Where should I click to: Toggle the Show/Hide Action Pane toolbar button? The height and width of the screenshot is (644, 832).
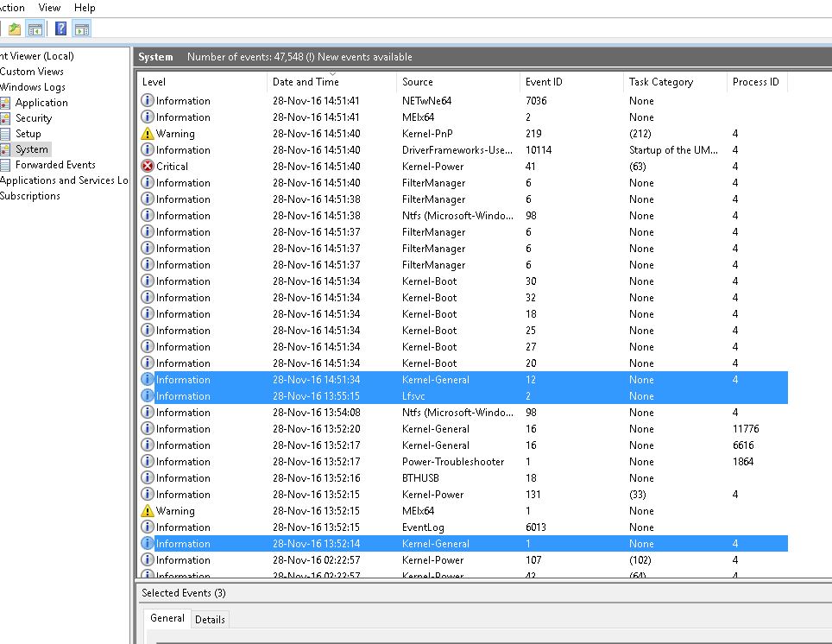82,29
